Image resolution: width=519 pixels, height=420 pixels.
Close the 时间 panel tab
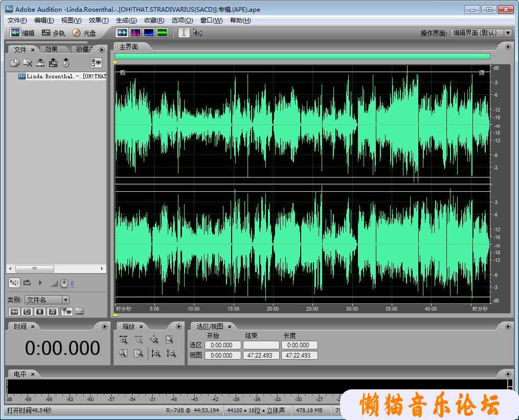pos(32,326)
